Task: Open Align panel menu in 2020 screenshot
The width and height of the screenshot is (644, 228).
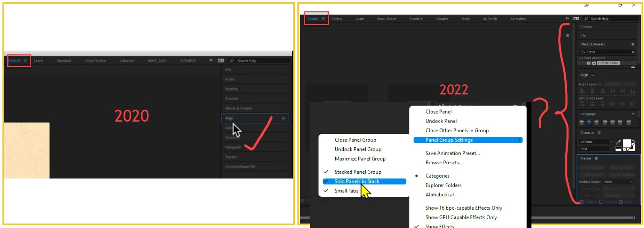Action: point(283,118)
